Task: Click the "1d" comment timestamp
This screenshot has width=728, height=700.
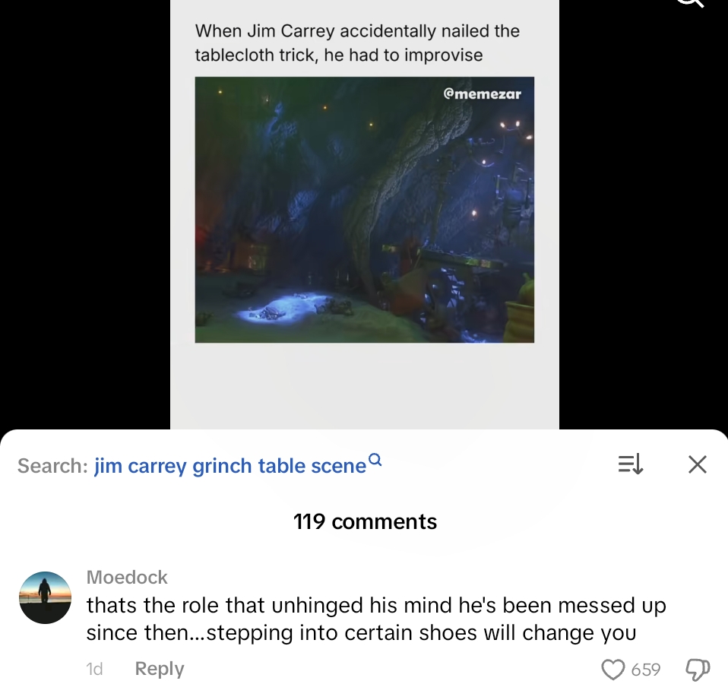Action: [x=94, y=669]
